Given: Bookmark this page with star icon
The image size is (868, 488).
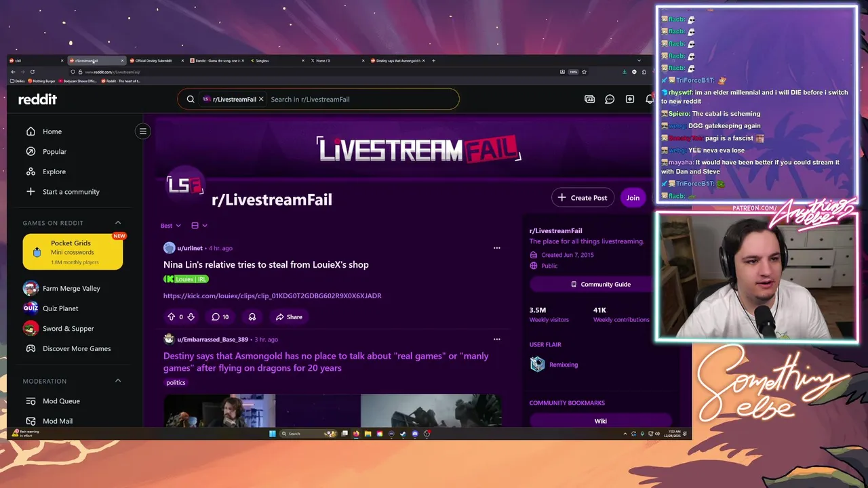Looking at the screenshot, I should [584, 72].
